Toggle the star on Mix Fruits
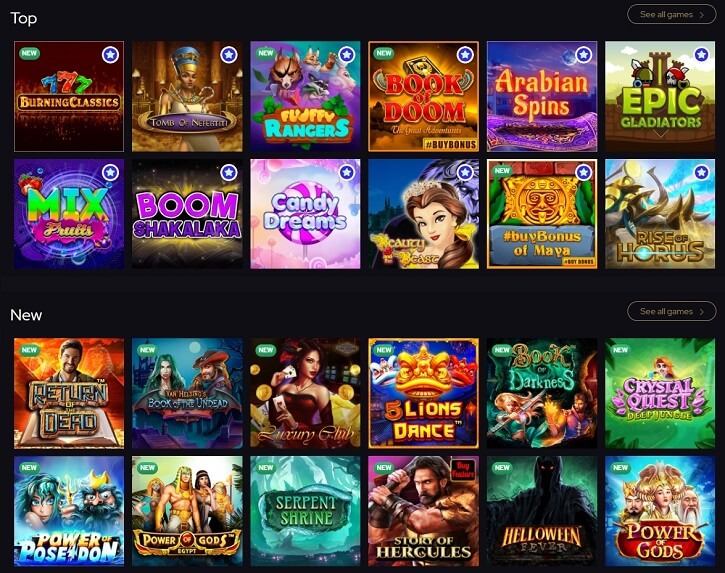 (x=110, y=173)
